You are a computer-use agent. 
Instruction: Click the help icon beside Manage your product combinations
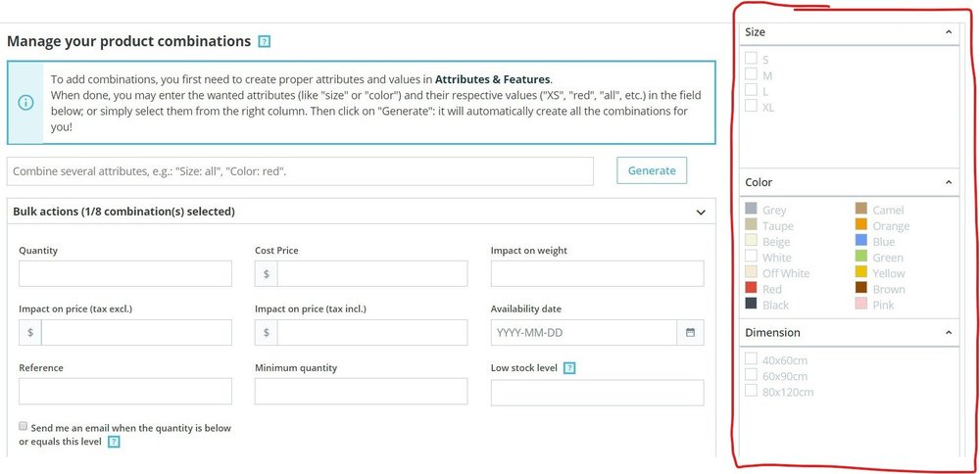[264, 42]
